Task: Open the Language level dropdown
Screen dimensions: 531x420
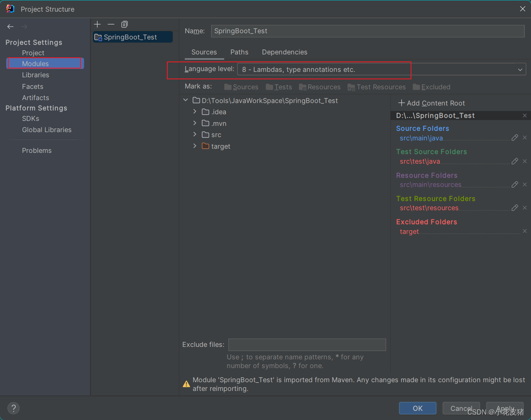Action: click(520, 69)
